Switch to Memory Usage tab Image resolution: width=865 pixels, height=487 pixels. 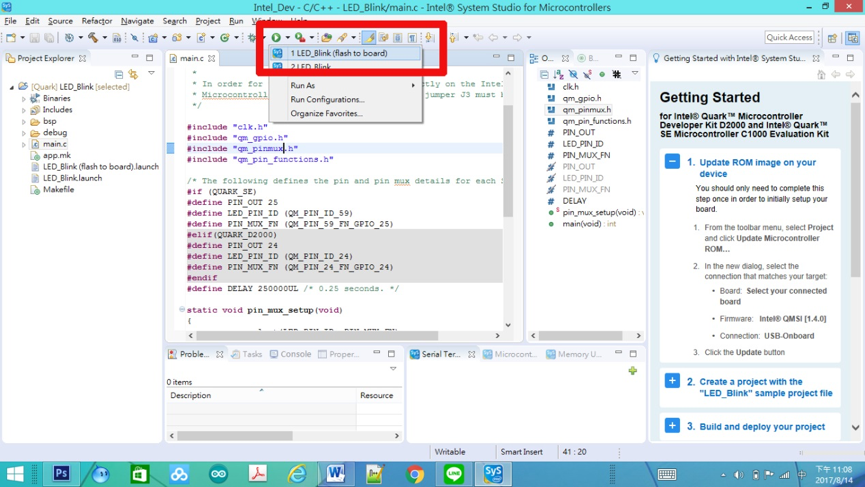[574, 354]
